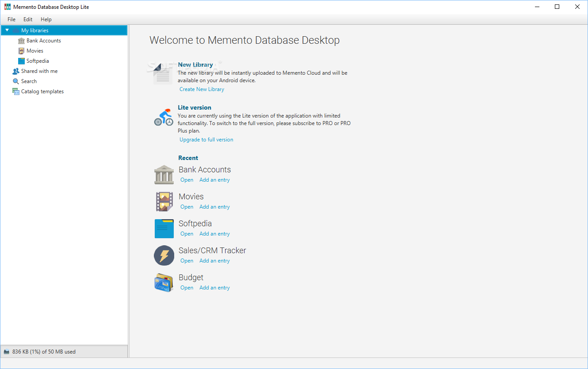Add an entry to Movies
The height and width of the screenshot is (369, 588).
[214, 207]
